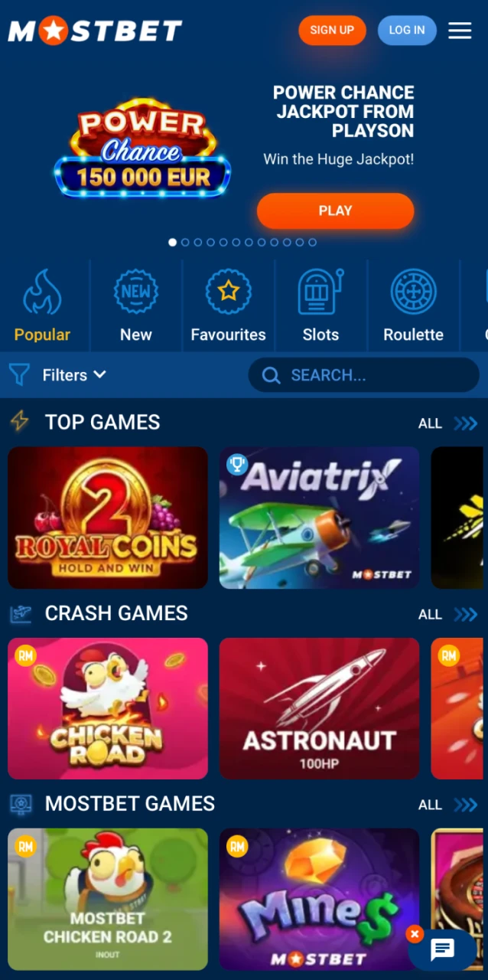Select the second carousel dot indicator
Viewport: 488px width, 980px height.
point(185,242)
